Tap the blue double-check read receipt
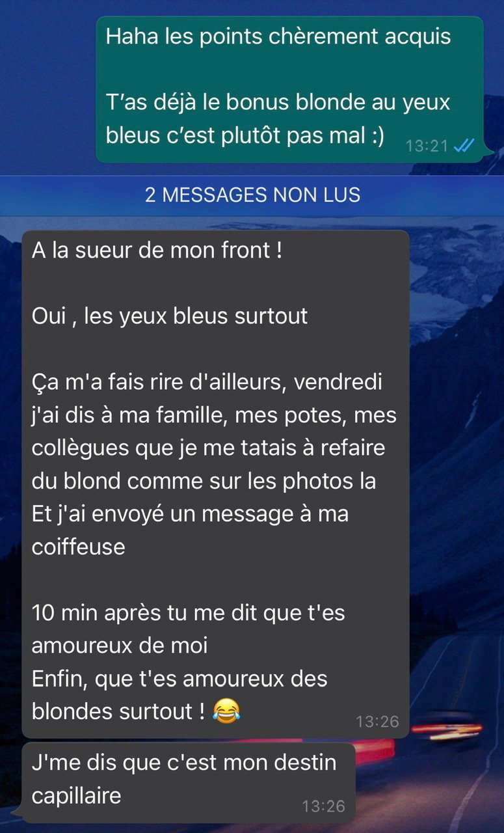This screenshot has height=833, width=504. pos(464,145)
